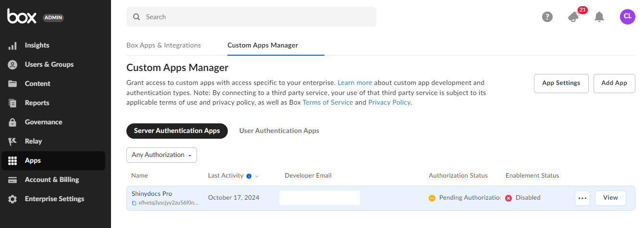Select Server Authentication Apps toggle
This screenshot has height=228, width=644.
point(177,131)
